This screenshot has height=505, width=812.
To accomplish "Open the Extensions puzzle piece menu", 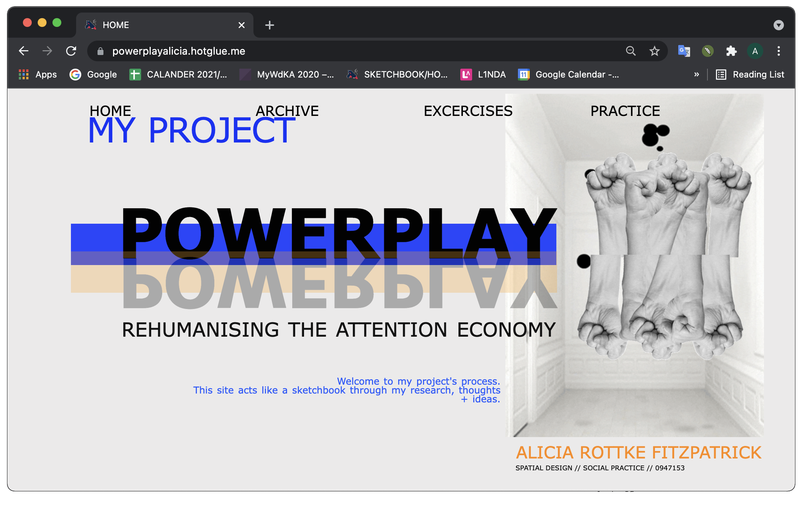I will coord(731,51).
